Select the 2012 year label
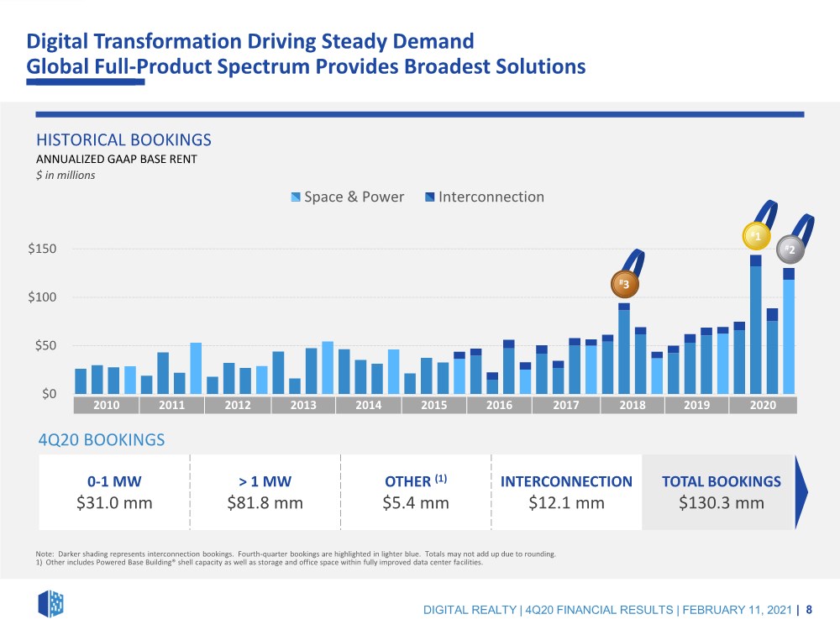 (238, 405)
